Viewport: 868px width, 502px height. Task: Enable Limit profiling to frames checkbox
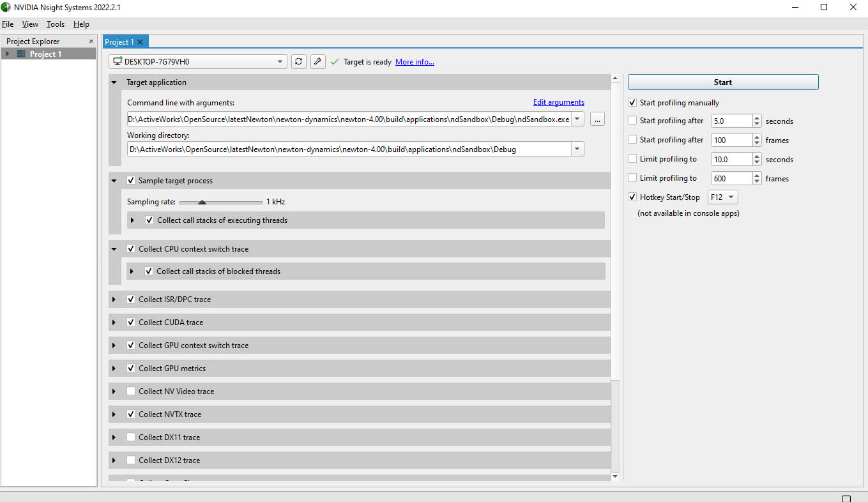click(632, 178)
